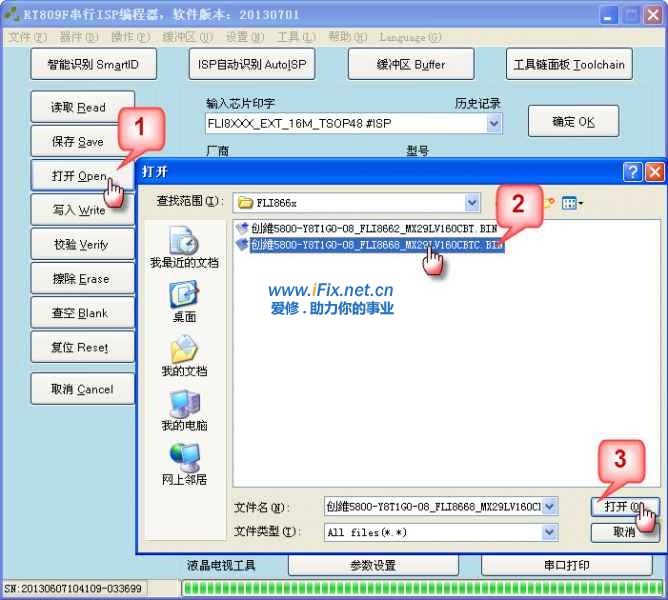Open 我的文档 My Documents shortcut
The width and height of the screenshot is (668, 600).
pyautogui.click(x=184, y=356)
